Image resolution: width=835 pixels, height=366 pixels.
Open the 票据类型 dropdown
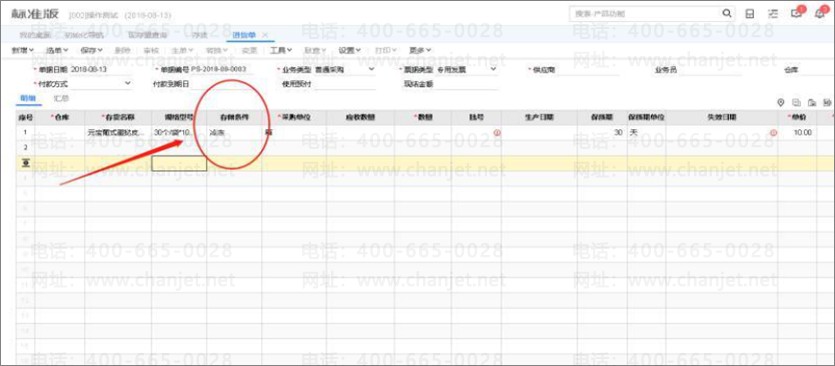[x=493, y=69]
